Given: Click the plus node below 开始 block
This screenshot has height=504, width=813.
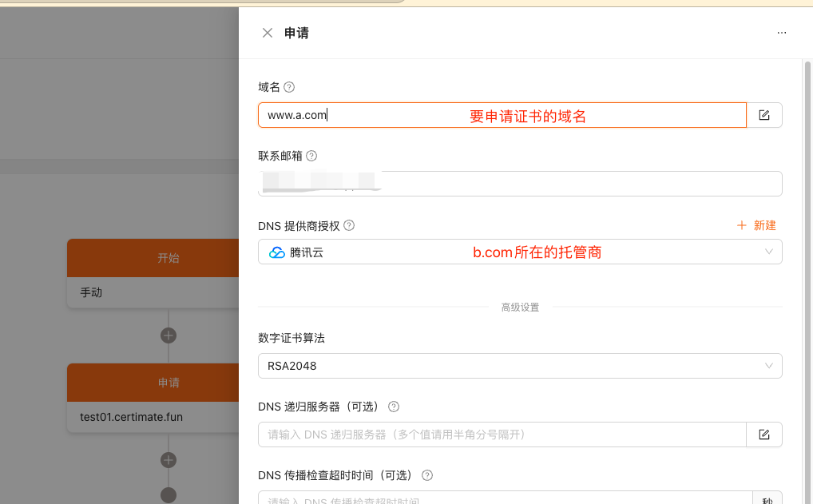Looking at the screenshot, I should click(x=169, y=335).
